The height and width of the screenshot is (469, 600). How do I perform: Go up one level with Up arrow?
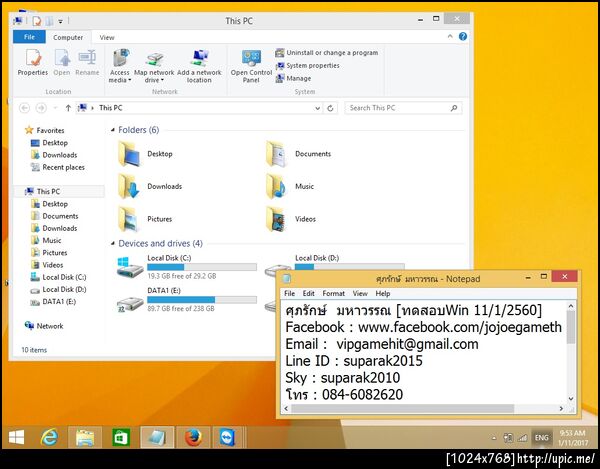pyautogui.click(x=68, y=108)
